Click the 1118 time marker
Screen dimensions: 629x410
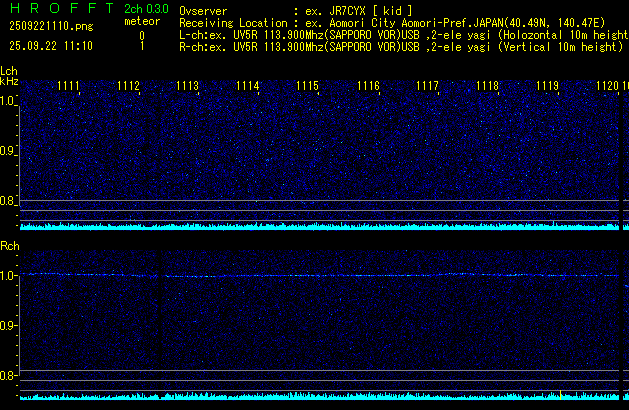487,86
